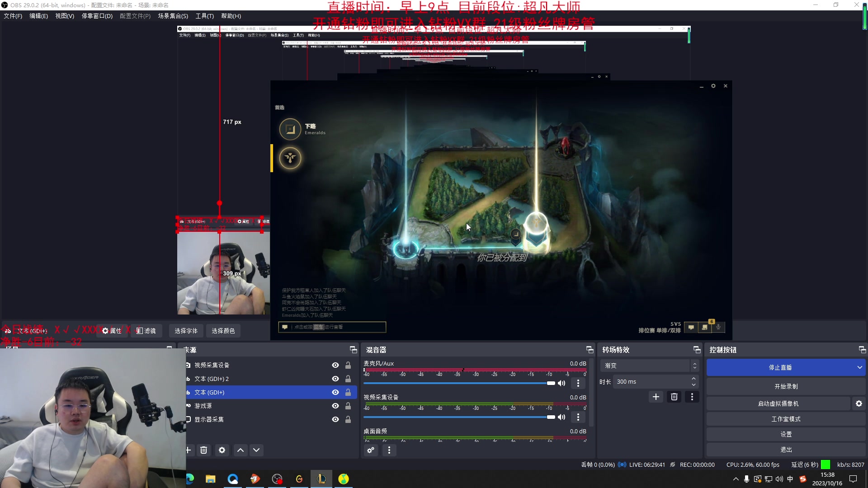Image resolution: width=868 pixels, height=488 pixels.
Task: Click 开始录制 to start recording
Action: point(786,386)
